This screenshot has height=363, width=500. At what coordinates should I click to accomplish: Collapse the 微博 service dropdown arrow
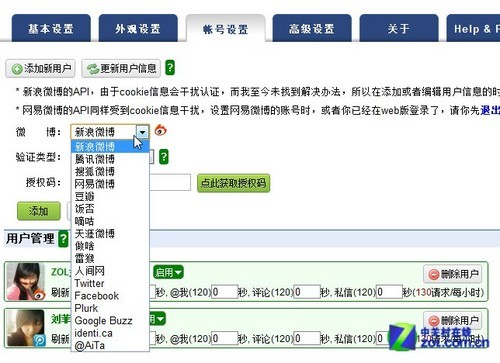click(142, 132)
